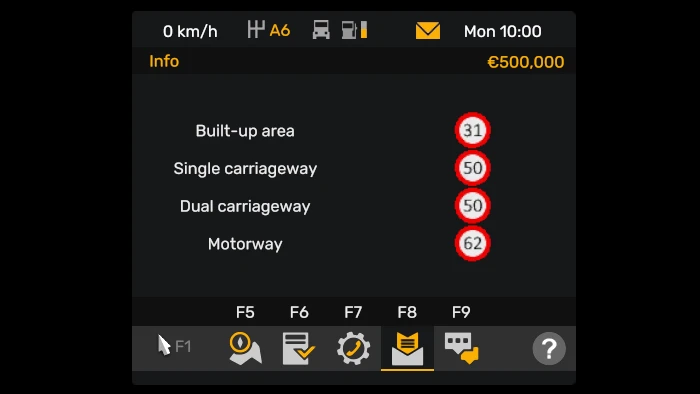Open the GPS navigation map icon
This screenshot has width=700, height=394.
[x=245, y=348]
